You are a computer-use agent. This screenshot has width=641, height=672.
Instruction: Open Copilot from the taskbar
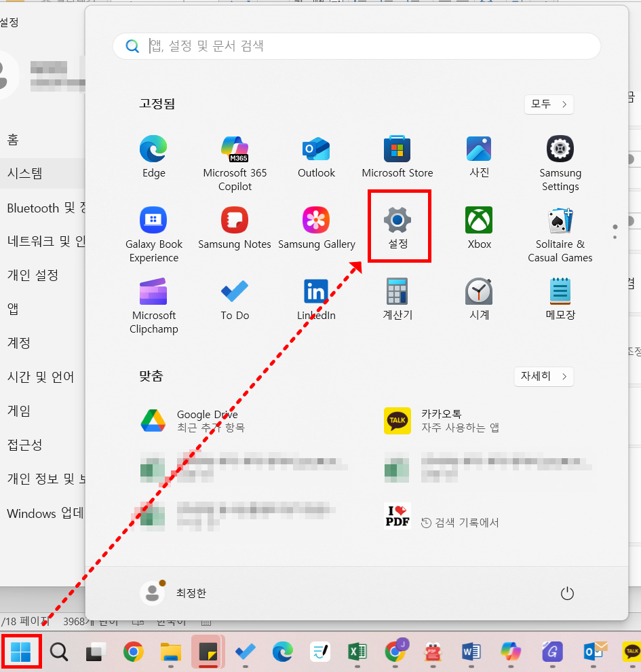click(x=511, y=652)
